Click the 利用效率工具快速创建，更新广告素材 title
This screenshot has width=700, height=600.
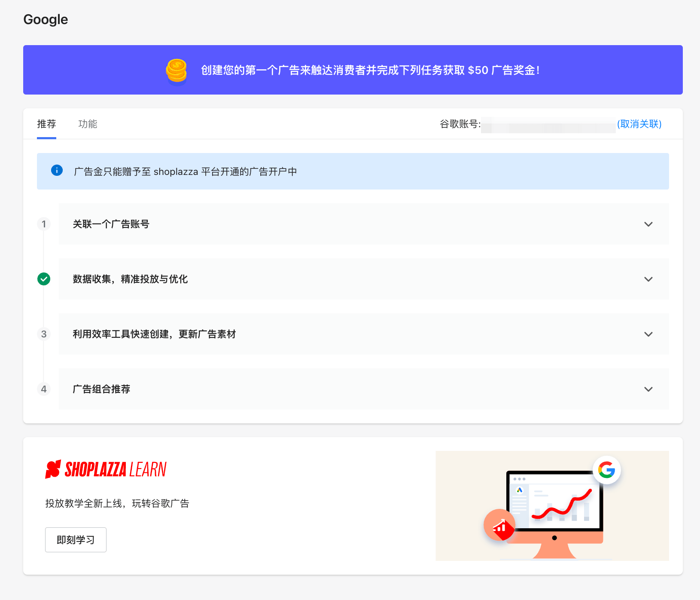(154, 334)
